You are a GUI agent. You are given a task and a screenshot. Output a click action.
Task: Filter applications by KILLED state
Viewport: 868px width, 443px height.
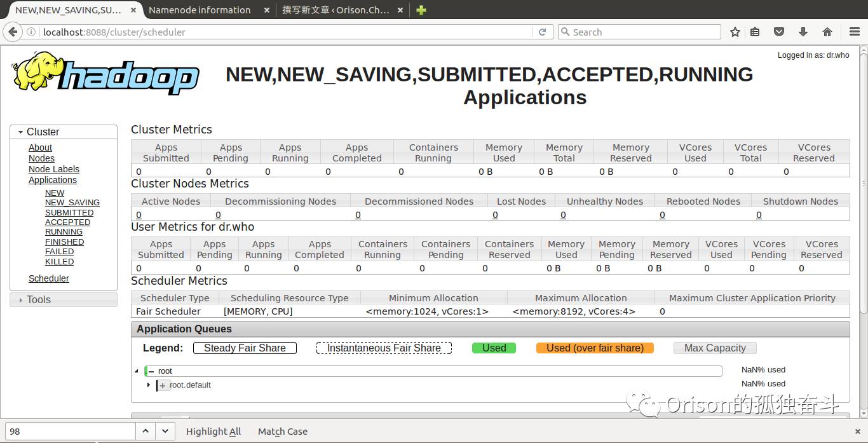pyautogui.click(x=59, y=262)
